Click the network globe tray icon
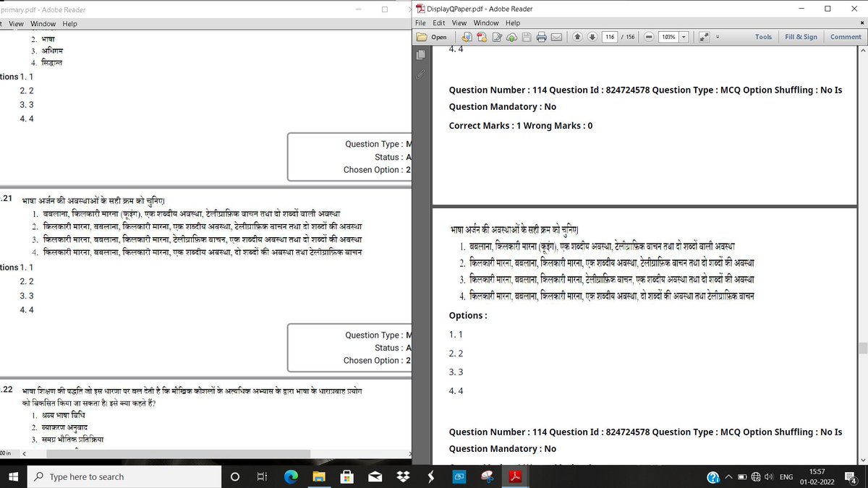This screenshot has height=488, width=868. (x=755, y=477)
